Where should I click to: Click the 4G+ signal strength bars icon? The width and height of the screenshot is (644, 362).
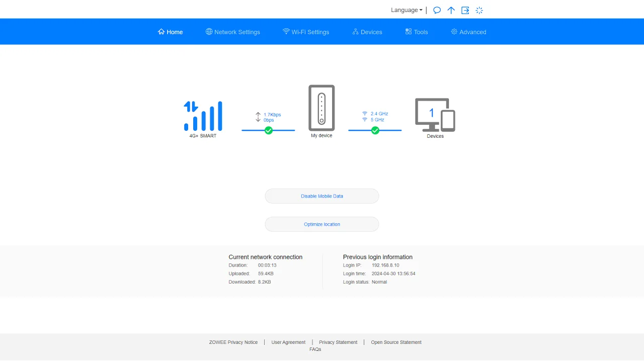pyautogui.click(x=203, y=116)
